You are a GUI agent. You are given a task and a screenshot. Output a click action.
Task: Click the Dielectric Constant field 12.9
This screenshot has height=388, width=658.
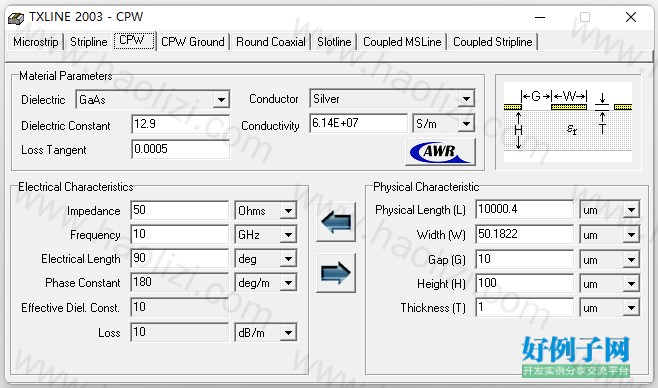(180, 124)
